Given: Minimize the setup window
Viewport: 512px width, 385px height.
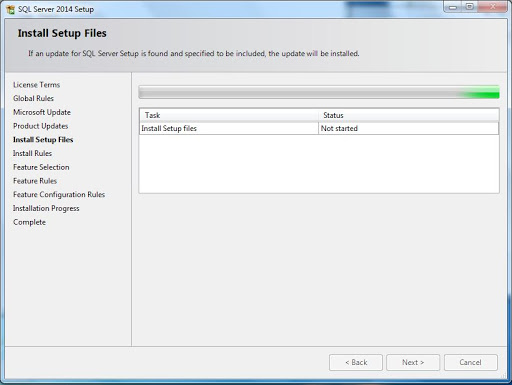Looking at the screenshot, I should coord(453,7).
